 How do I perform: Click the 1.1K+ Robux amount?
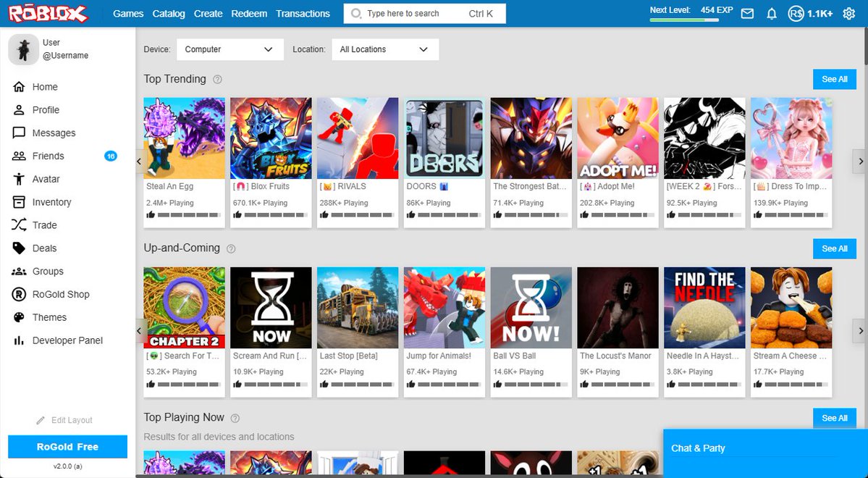click(819, 14)
